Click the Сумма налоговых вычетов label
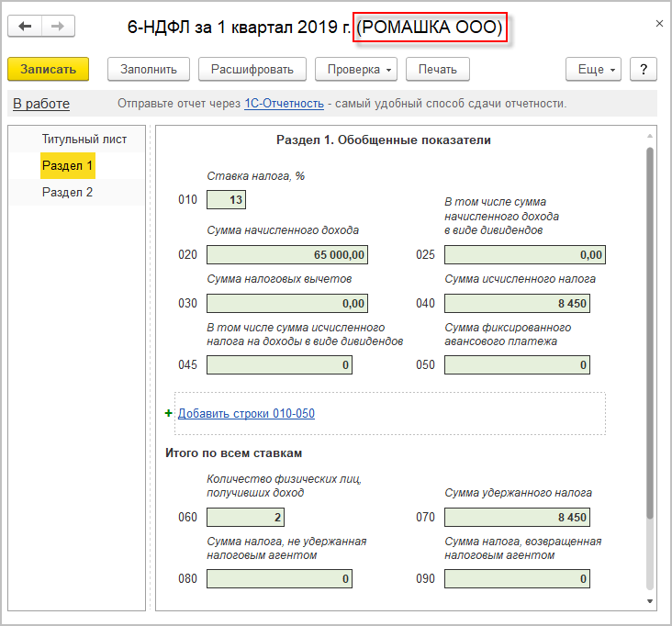 coord(279,279)
